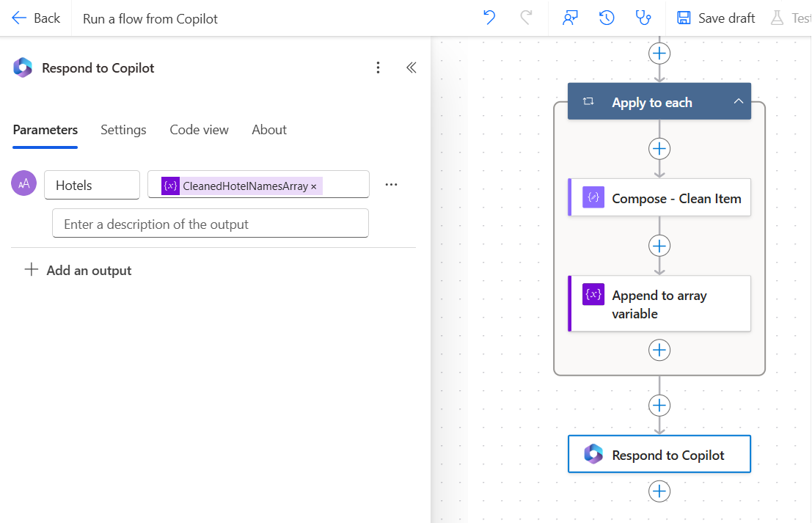Remove the CleanedHotelNamesArray token
The width and height of the screenshot is (812, 523).
(314, 186)
